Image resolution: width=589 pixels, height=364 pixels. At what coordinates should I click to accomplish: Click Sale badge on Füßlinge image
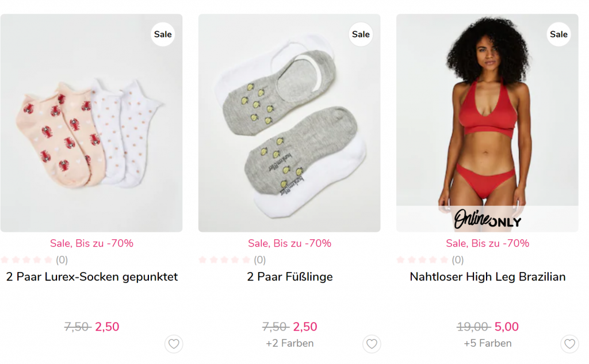point(361,35)
